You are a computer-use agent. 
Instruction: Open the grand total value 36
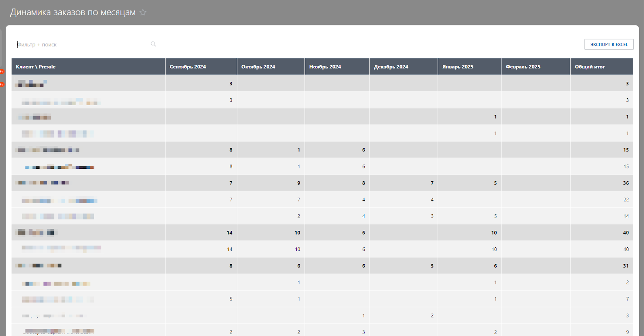click(x=625, y=183)
